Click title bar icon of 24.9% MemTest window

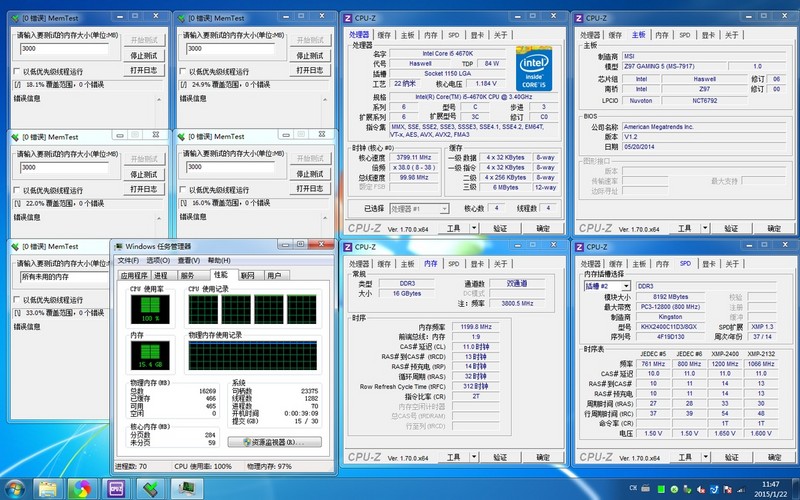[x=181, y=18]
